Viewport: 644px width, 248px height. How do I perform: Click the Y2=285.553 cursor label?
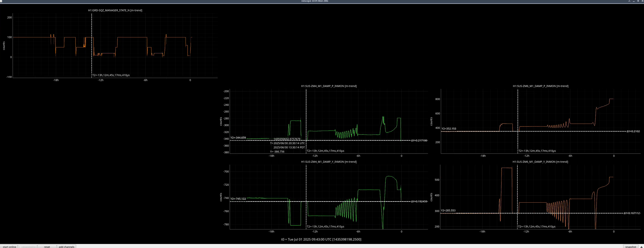pos(448,210)
